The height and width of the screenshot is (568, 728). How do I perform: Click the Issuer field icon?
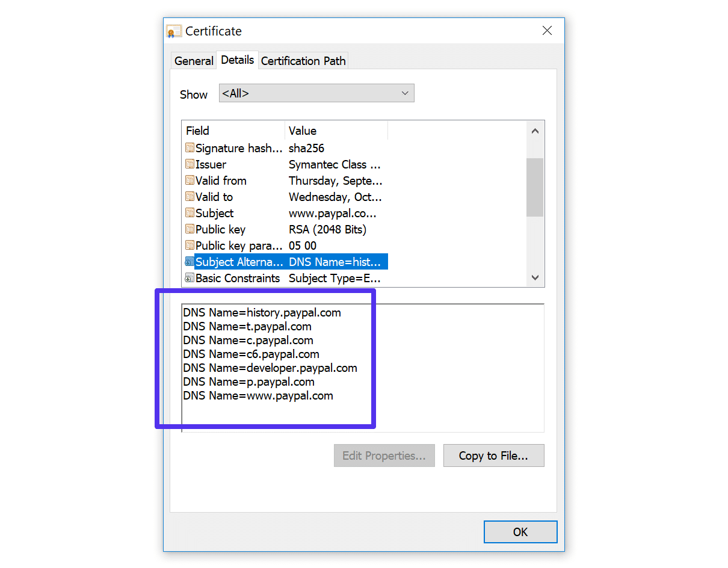190,164
